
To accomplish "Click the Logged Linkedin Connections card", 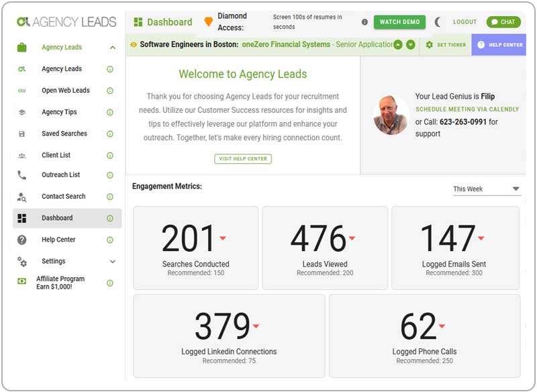I will pyautogui.click(x=229, y=336).
